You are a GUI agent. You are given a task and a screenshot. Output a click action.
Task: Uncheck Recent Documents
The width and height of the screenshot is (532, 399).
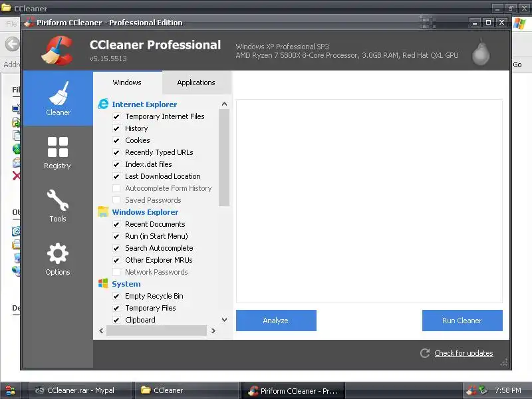click(116, 224)
